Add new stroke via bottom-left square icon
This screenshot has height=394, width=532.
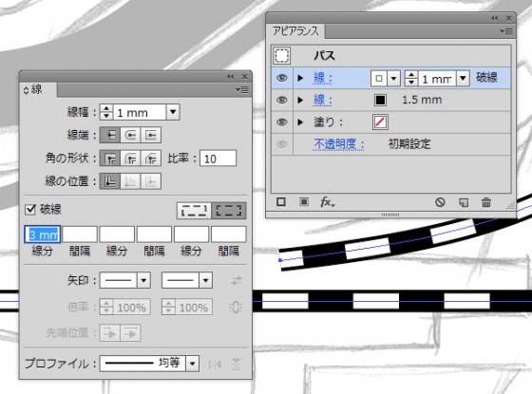pyautogui.click(x=281, y=202)
